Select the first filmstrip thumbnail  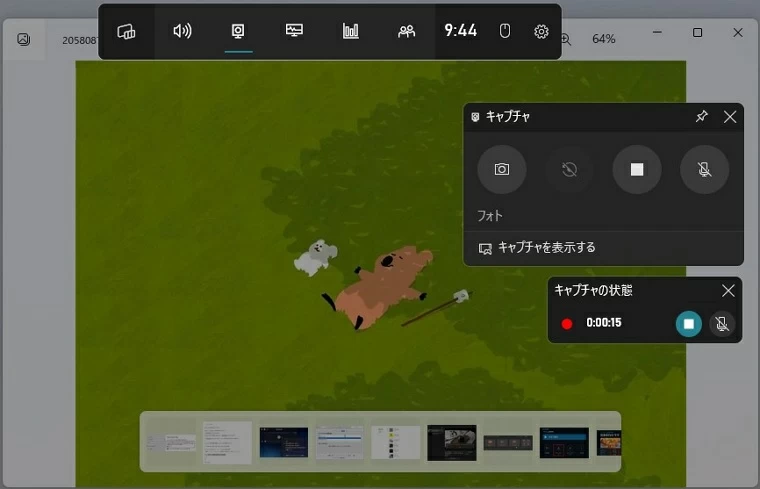point(171,442)
